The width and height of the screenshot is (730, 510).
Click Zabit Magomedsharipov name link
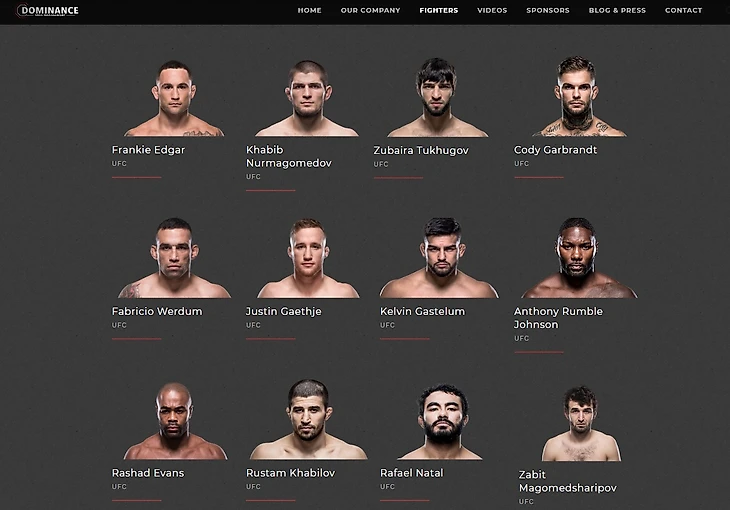point(568,481)
